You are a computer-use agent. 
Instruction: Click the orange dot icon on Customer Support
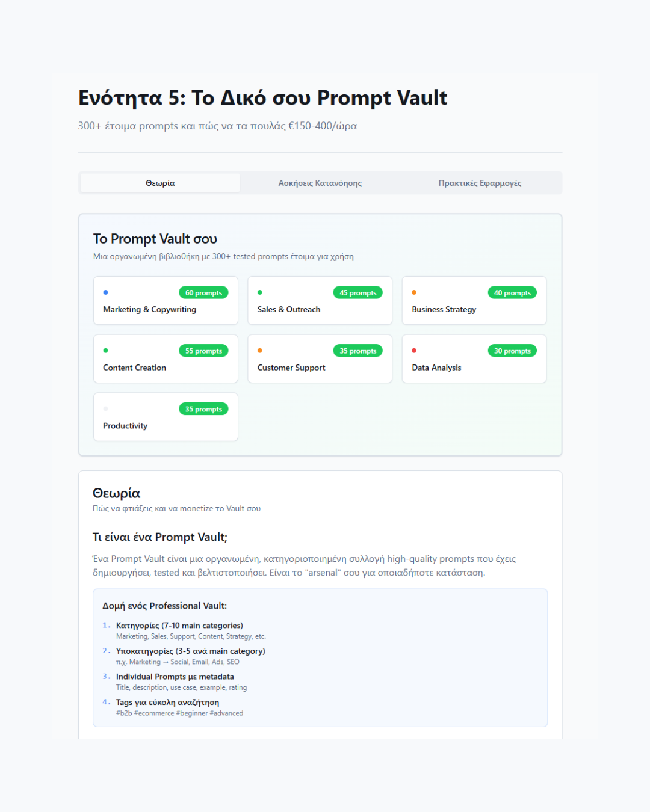260,350
